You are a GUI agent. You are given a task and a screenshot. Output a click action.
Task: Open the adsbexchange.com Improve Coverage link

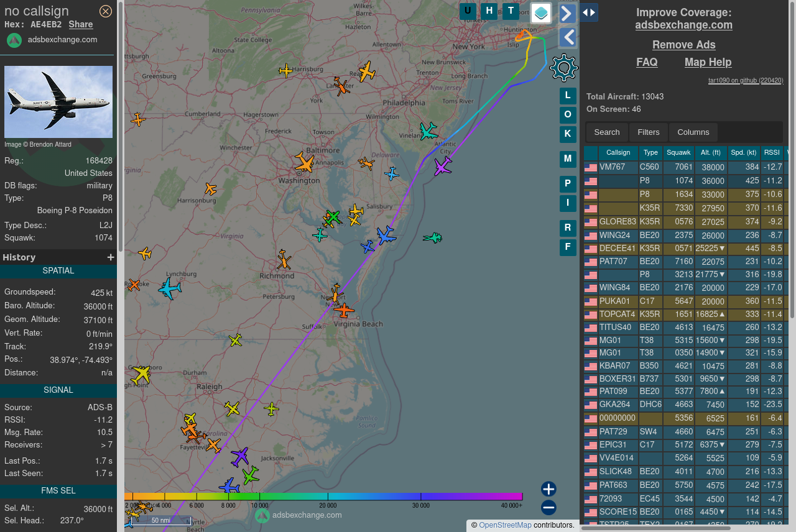(683, 25)
